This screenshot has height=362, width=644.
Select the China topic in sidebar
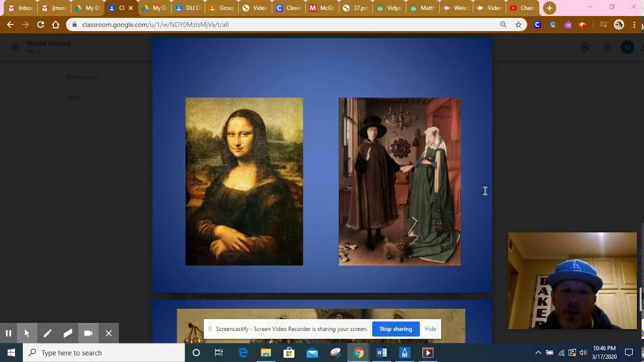click(74, 98)
